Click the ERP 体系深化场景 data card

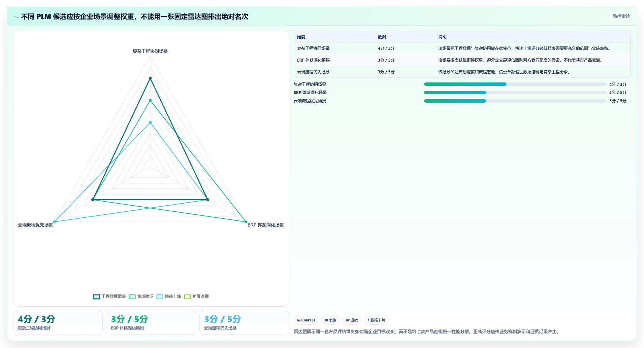tap(151, 322)
